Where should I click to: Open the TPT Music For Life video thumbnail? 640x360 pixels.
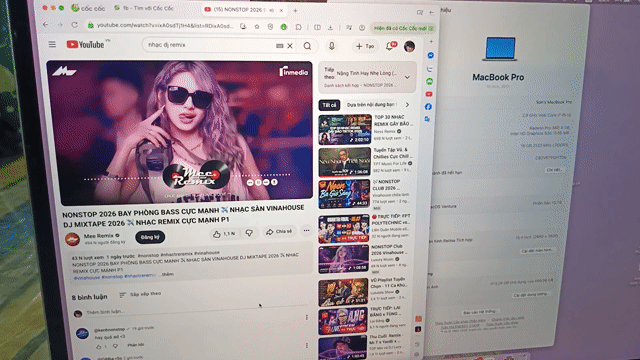coord(344,162)
